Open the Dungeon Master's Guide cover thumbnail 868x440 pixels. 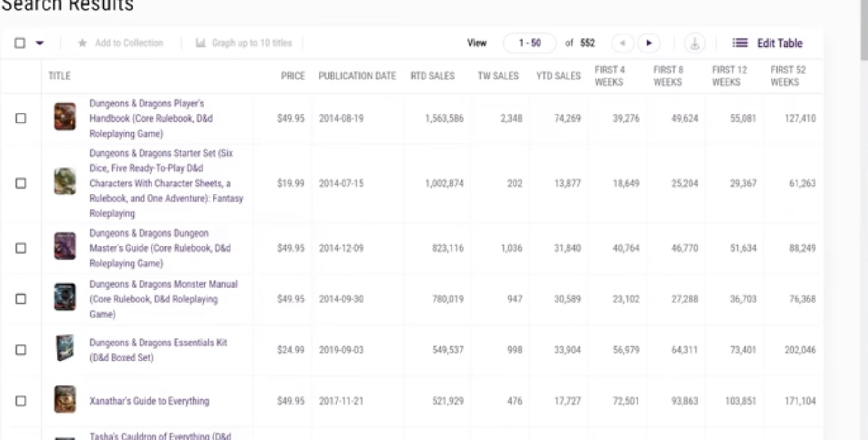point(65,246)
